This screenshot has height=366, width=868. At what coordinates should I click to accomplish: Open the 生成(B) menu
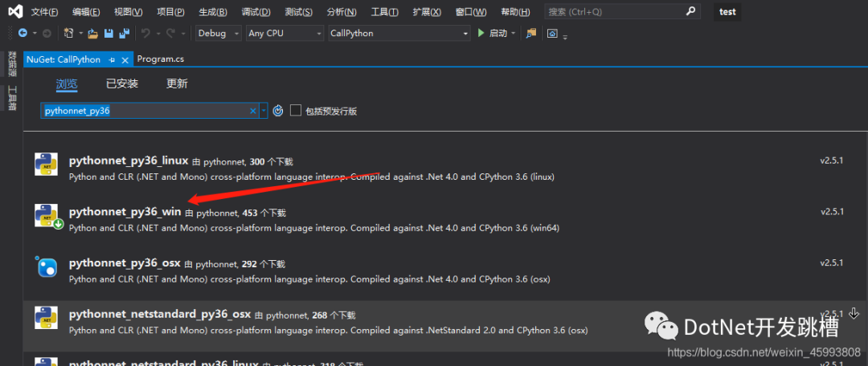tap(213, 11)
